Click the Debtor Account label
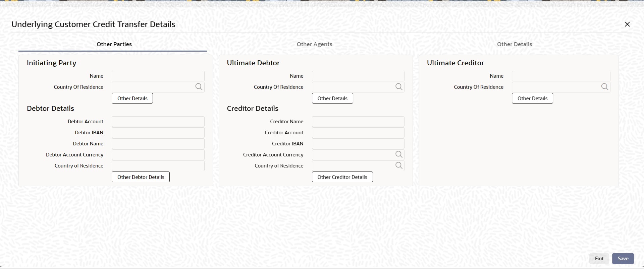644x269 pixels. (x=85, y=122)
